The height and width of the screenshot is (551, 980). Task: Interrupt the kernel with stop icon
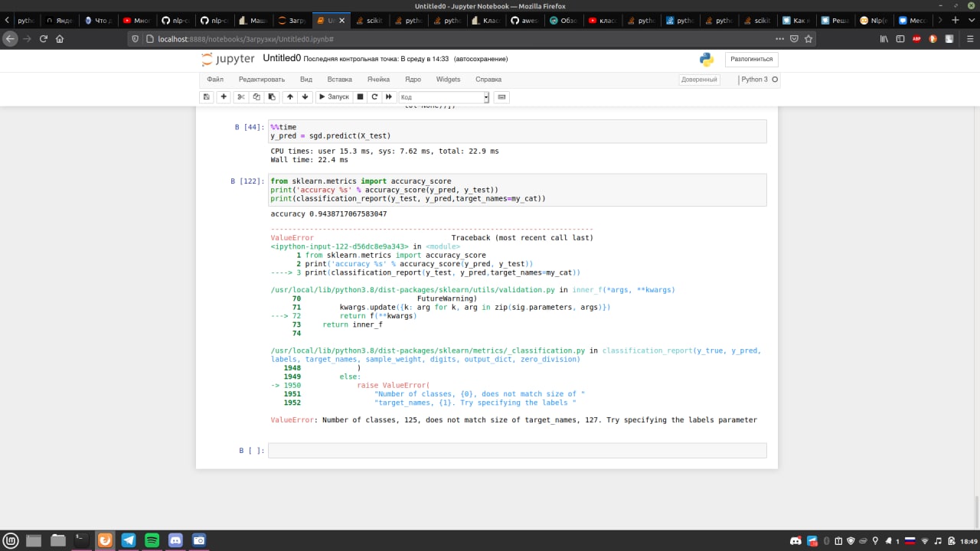[x=360, y=97]
